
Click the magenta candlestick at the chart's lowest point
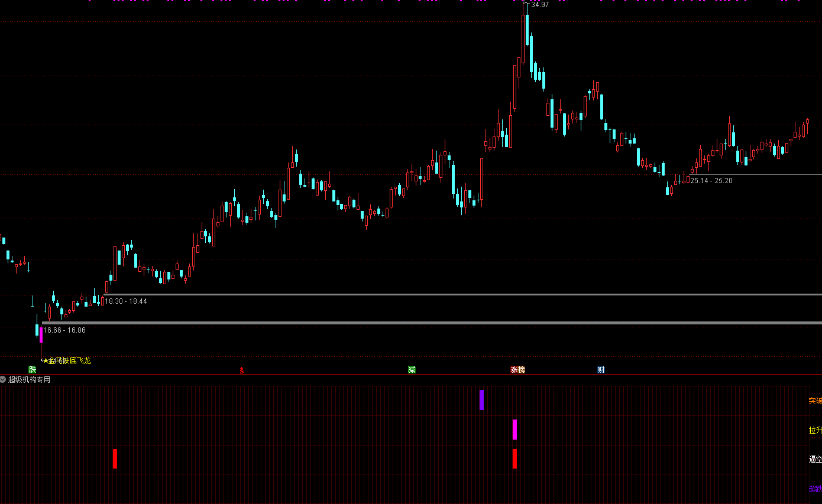point(41,335)
